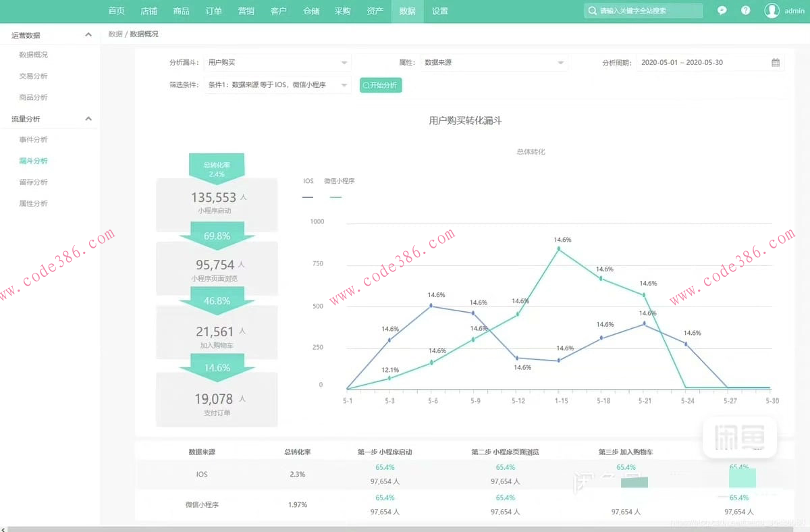The image size is (810, 532).
Task: Open the calendar icon for analysis period
Action: click(776, 63)
